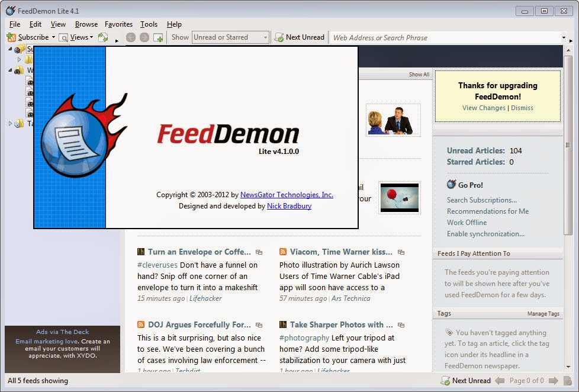Viewport: 579px width, 392px height.
Task: Open the address bar dropdown arrow
Action: [x=564, y=37]
